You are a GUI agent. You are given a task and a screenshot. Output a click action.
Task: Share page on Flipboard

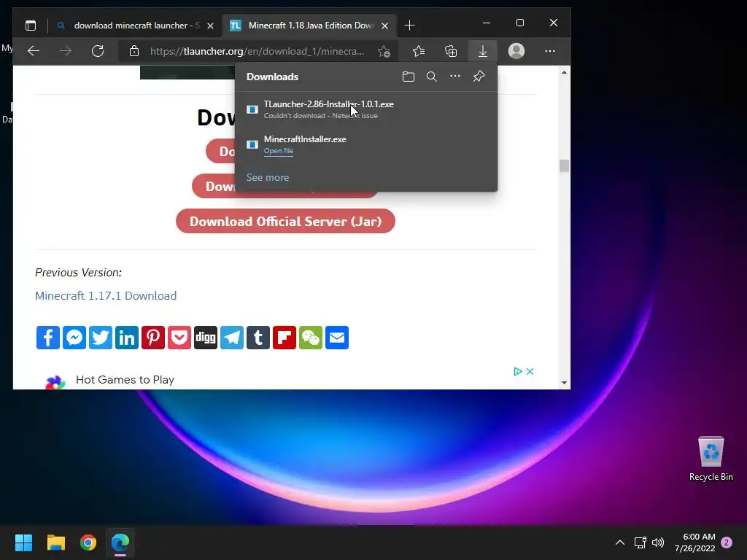click(x=285, y=338)
